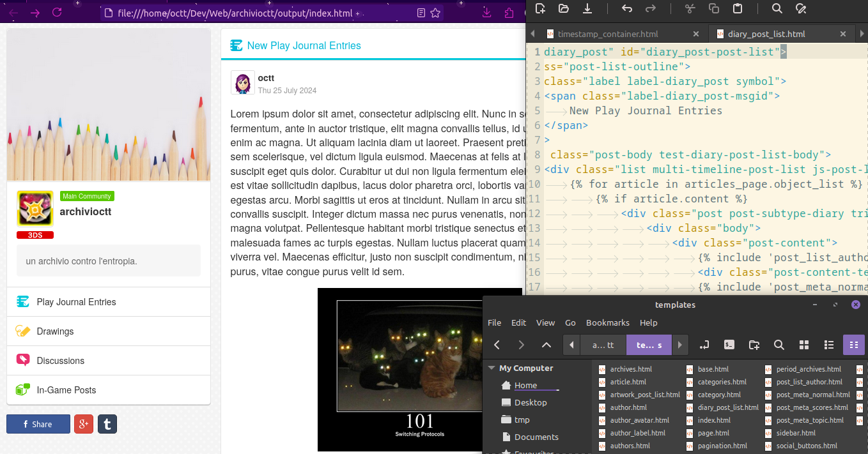Save the current document in editor
868x454 pixels.
coord(587,8)
